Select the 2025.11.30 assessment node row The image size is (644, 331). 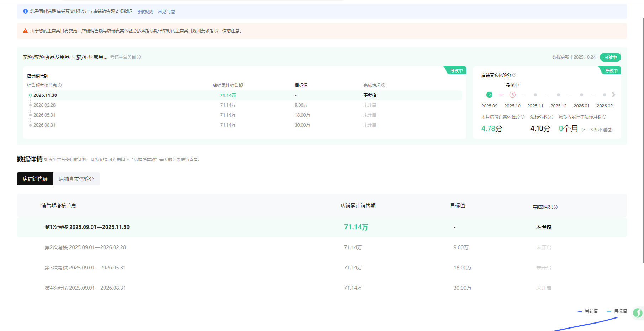(x=45, y=95)
